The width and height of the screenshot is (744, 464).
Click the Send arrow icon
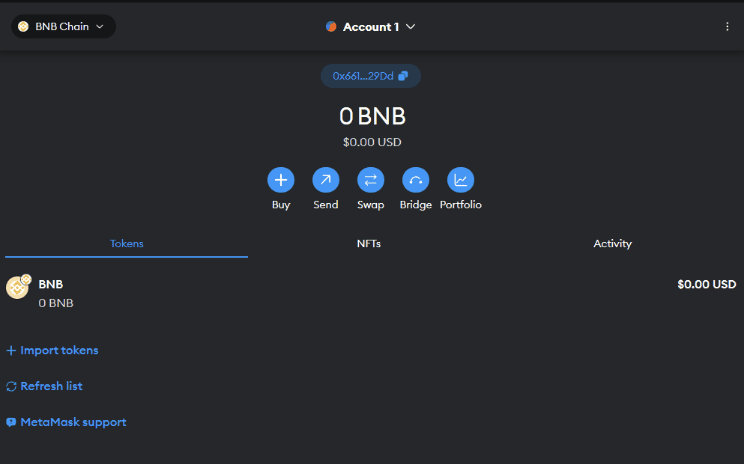326,180
